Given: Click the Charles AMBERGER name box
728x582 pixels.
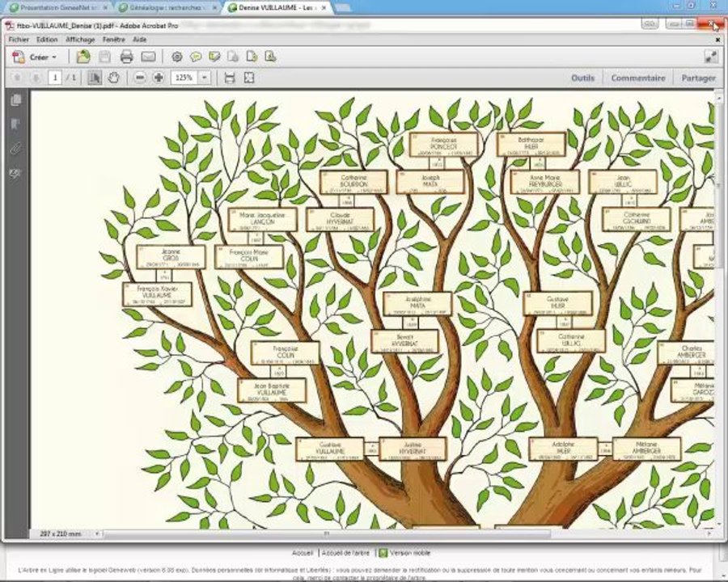Looking at the screenshot, I should [686, 353].
